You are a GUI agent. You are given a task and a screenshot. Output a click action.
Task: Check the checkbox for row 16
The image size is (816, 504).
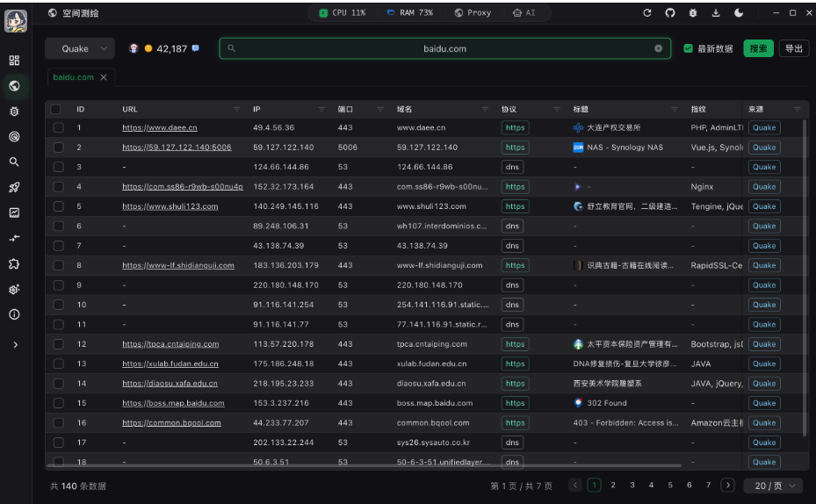[x=58, y=423]
